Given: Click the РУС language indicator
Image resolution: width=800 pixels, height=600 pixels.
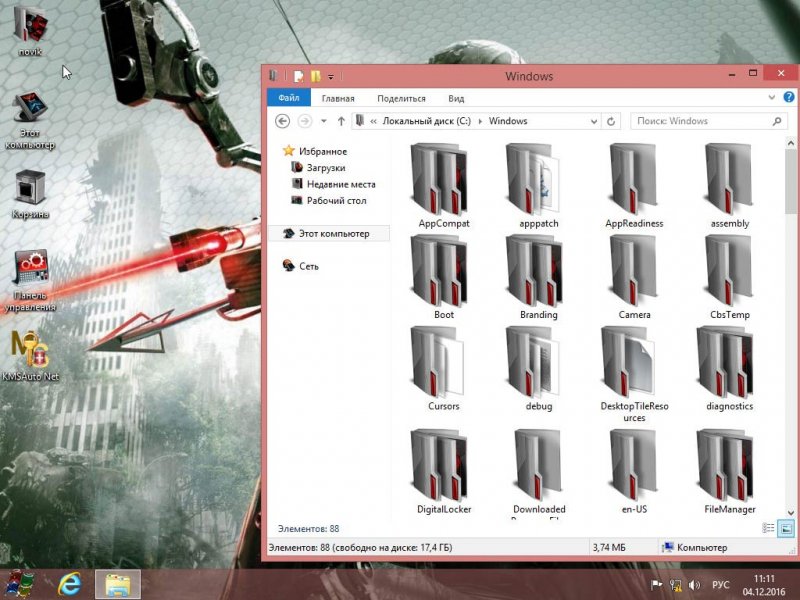Looking at the screenshot, I should coord(720,585).
